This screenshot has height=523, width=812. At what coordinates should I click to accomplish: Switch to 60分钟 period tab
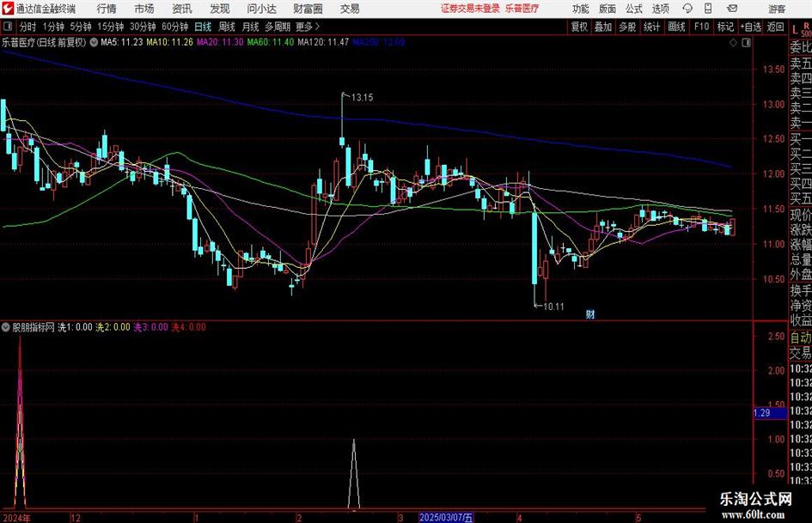pyautogui.click(x=175, y=27)
